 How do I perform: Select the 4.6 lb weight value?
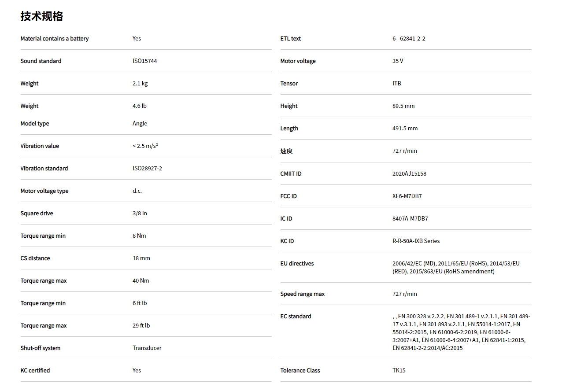[x=140, y=106]
